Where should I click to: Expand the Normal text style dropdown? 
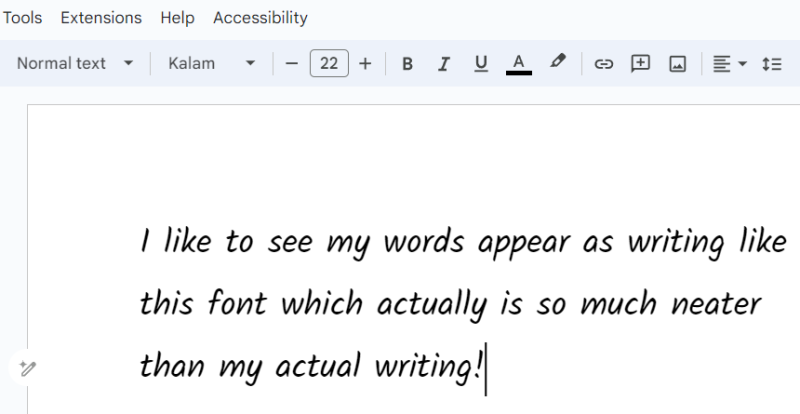tap(75, 64)
